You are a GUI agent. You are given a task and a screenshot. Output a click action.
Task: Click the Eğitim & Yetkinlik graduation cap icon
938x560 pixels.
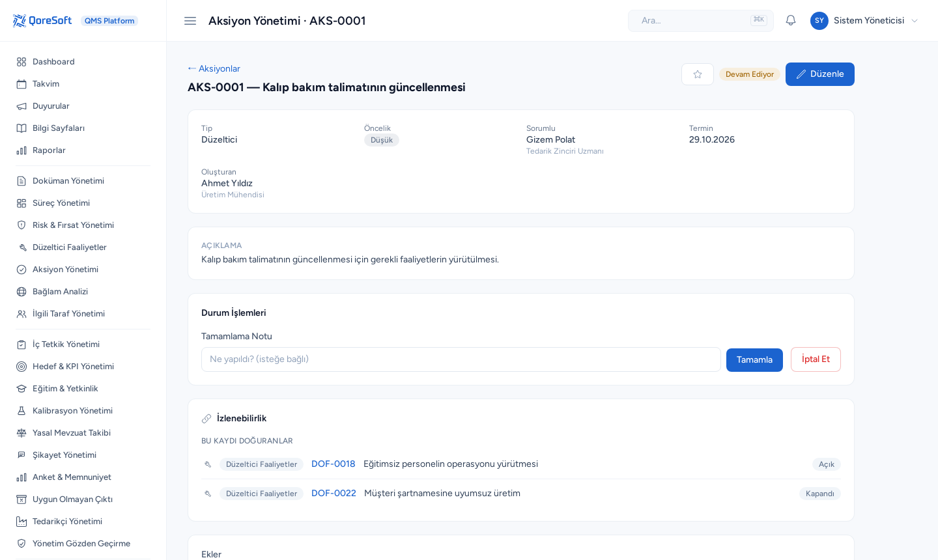[21, 389]
